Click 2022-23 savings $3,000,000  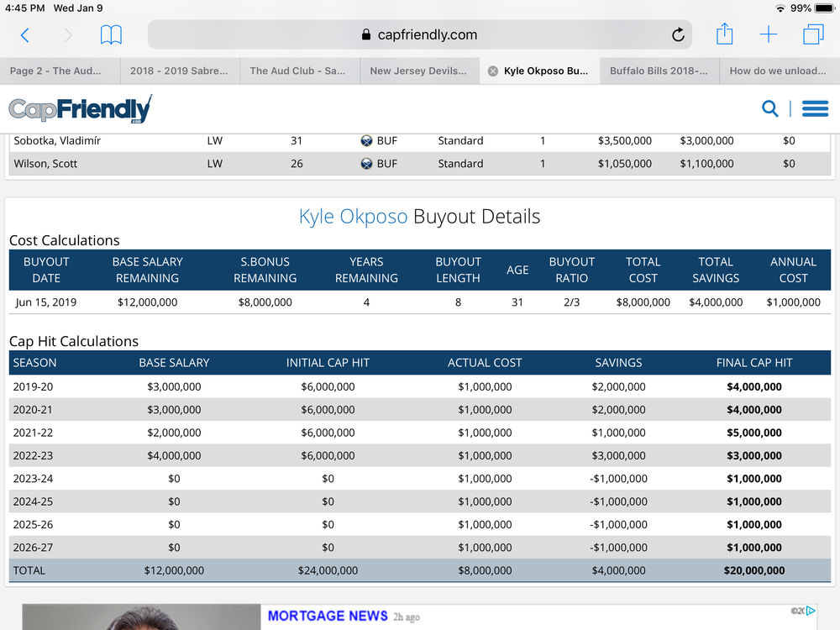point(619,455)
